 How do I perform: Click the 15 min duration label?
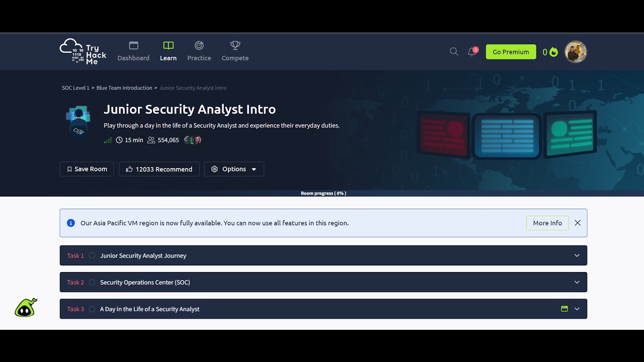coord(129,140)
